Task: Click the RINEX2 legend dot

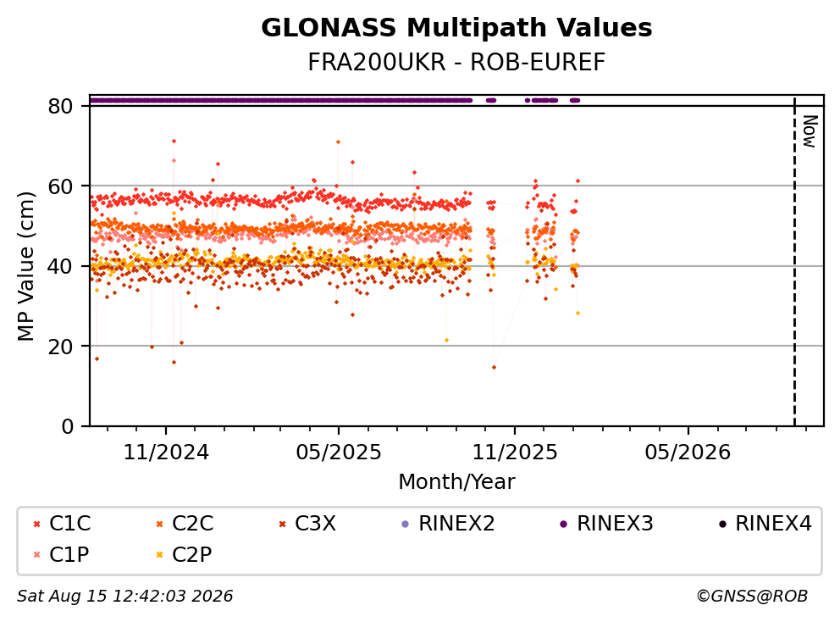Action: (x=405, y=524)
